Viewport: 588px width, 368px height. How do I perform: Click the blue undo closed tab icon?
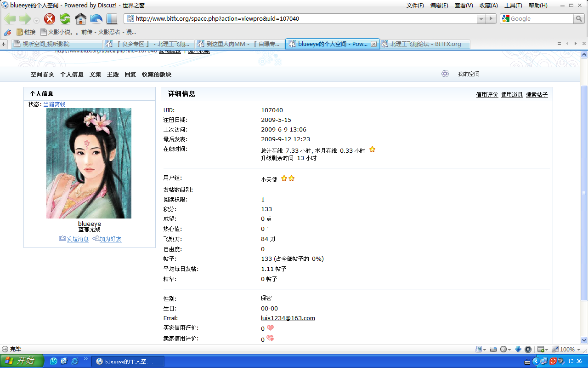click(96, 19)
